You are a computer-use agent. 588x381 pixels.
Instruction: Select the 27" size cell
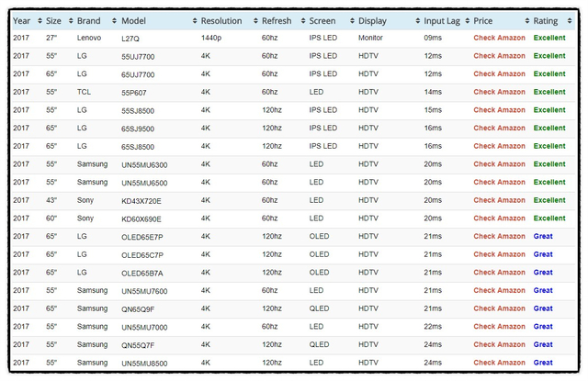click(51, 38)
